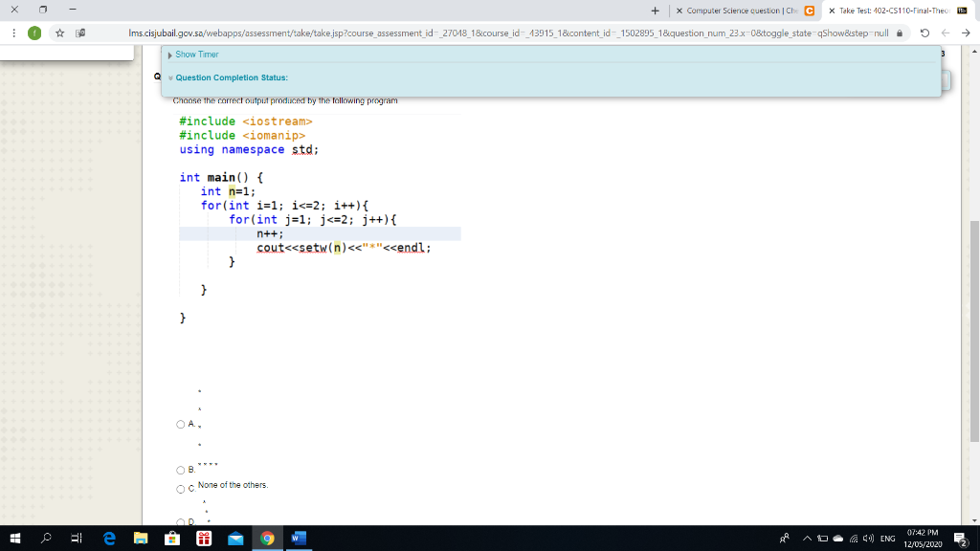Open the Action Center notifications icon

[961, 538]
